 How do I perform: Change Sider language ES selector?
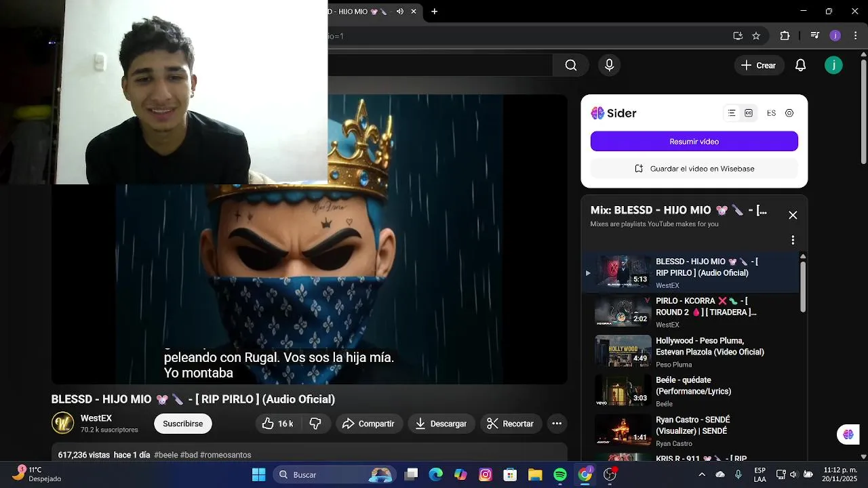point(771,113)
